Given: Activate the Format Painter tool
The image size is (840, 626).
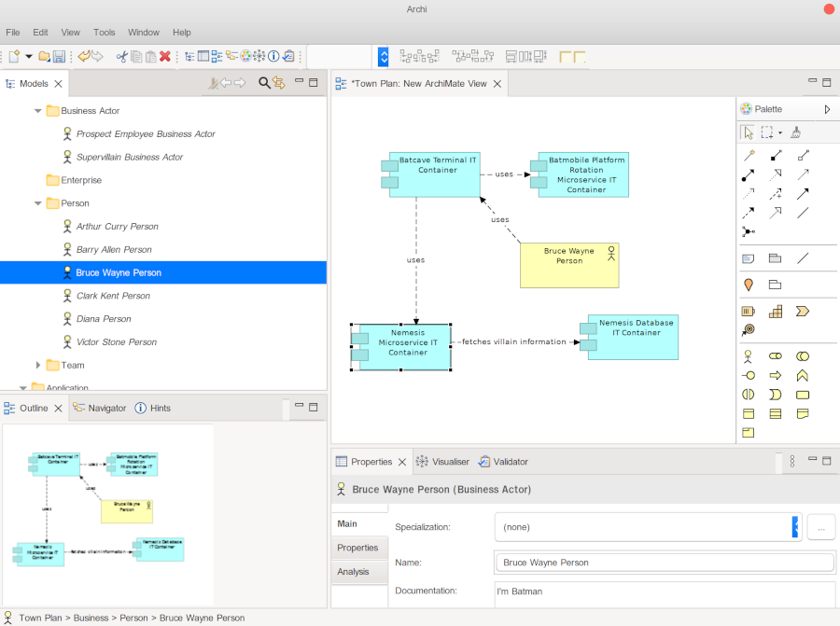Looking at the screenshot, I should coord(796,132).
